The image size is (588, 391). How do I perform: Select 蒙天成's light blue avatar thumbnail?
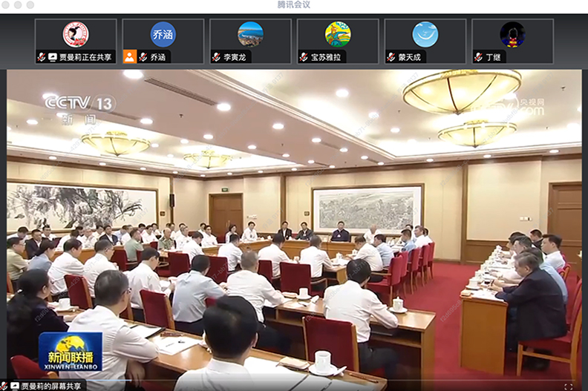click(x=425, y=34)
